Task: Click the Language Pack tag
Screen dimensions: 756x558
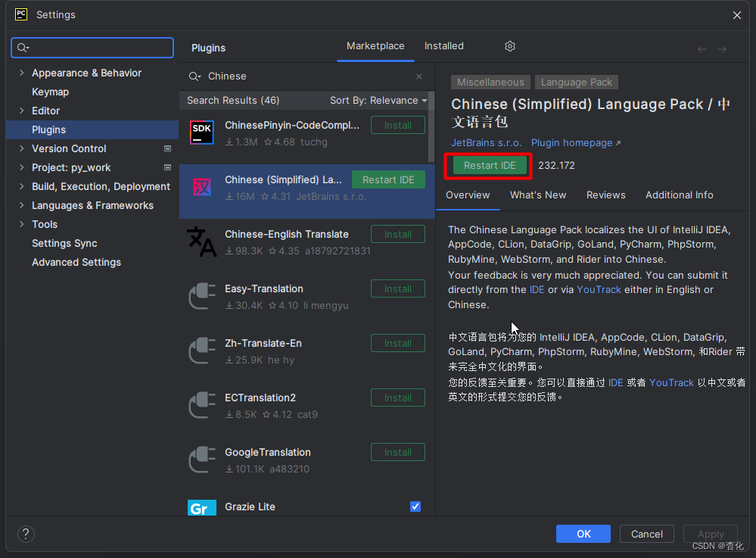Action: click(x=576, y=83)
